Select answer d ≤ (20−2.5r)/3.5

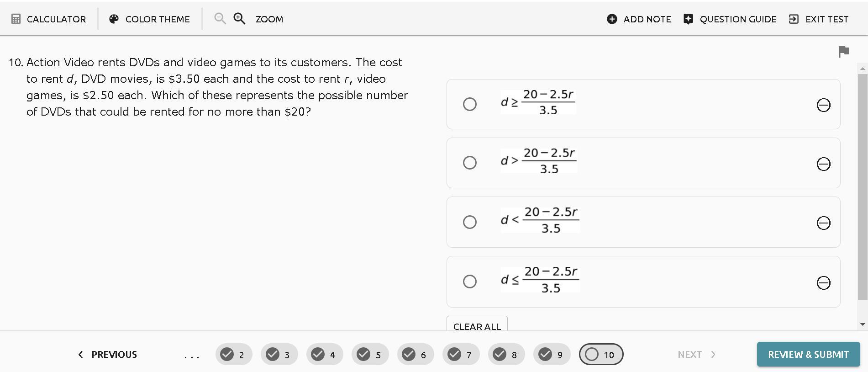tap(470, 282)
